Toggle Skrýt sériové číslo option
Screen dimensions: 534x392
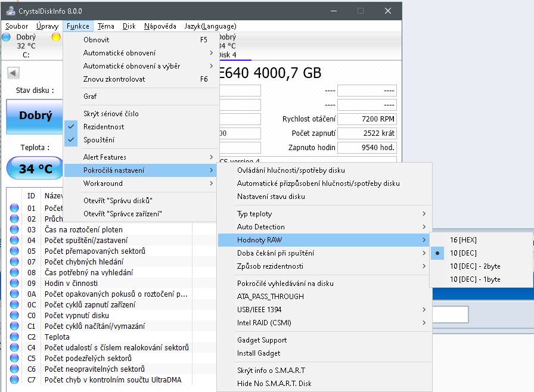[x=140, y=114]
